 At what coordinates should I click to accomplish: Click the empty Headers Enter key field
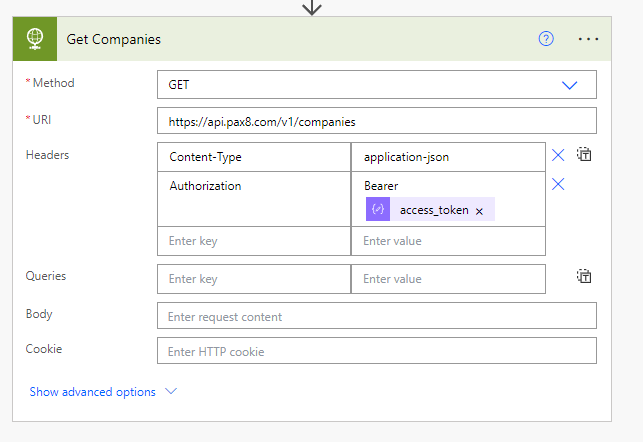click(254, 241)
